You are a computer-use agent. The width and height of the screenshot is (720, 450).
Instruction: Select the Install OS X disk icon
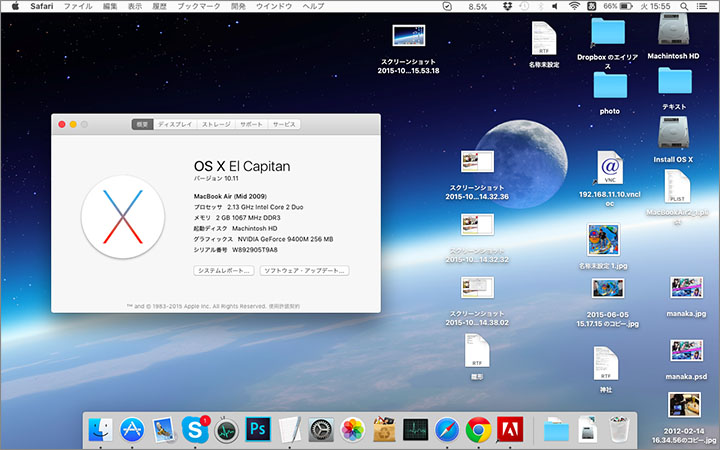pos(673,133)
